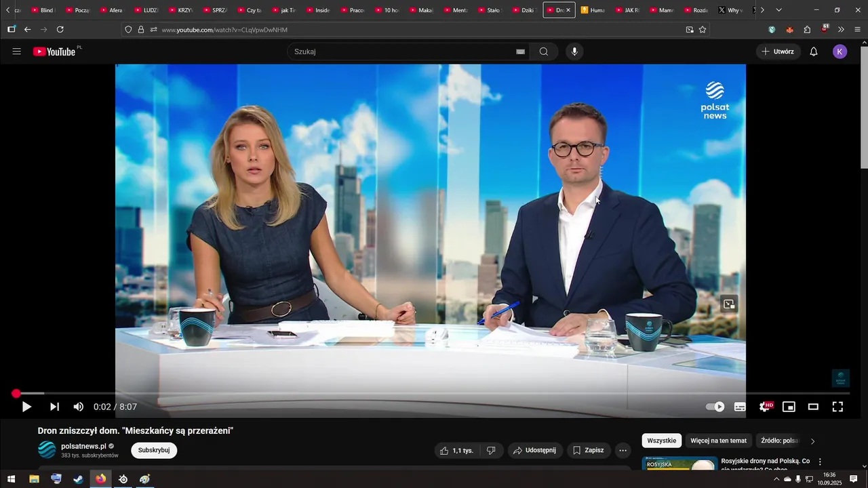Open the on-screen keyboard in search box
Viewport: 868px width, 488px height.
tap(520, 52)
